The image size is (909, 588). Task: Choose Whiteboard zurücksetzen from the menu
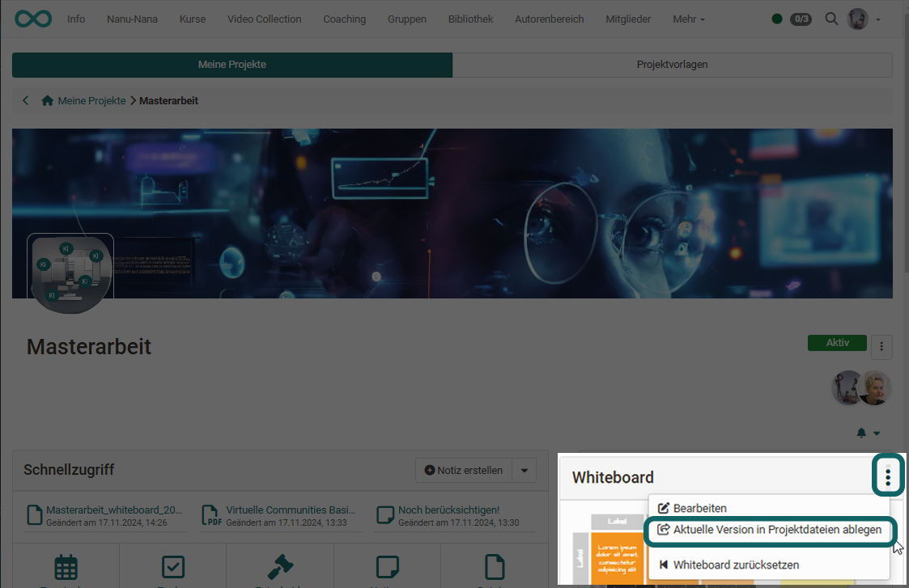pos(735,565)
